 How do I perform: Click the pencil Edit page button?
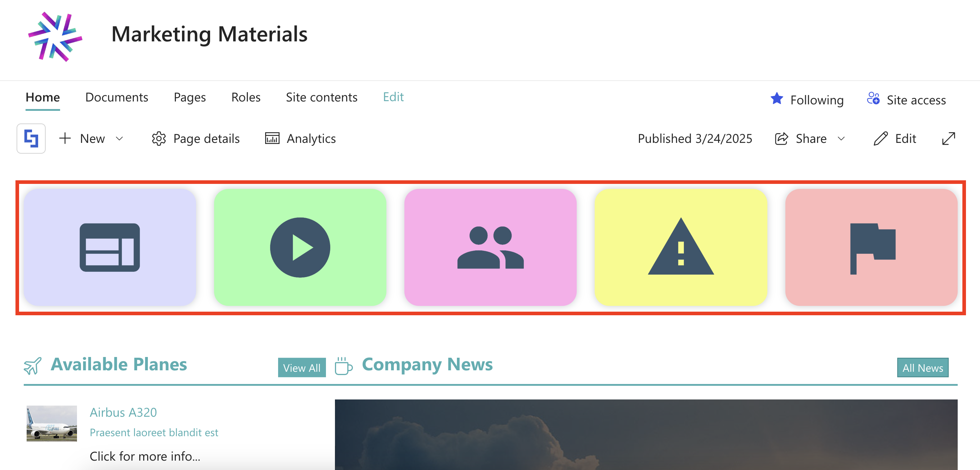click(x=894, y=139)
